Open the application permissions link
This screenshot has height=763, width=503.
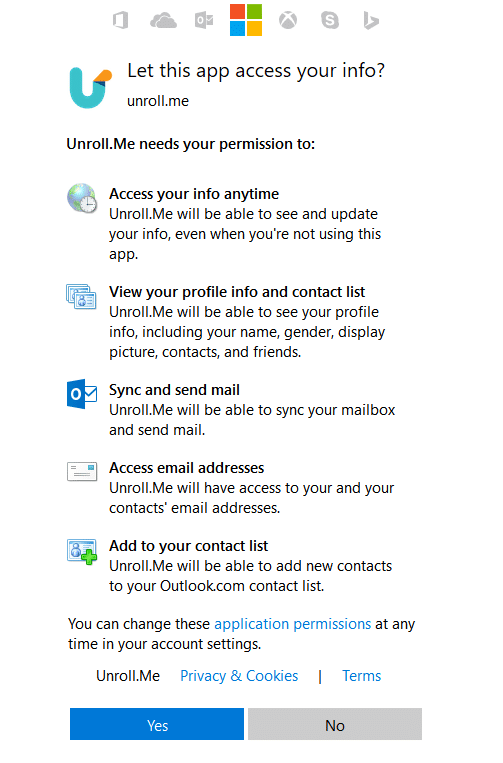click(x=293, y=624)
